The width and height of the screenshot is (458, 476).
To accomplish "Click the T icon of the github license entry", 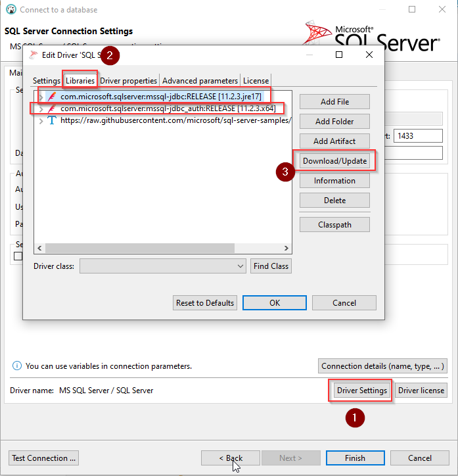I will tap(52, 120).
